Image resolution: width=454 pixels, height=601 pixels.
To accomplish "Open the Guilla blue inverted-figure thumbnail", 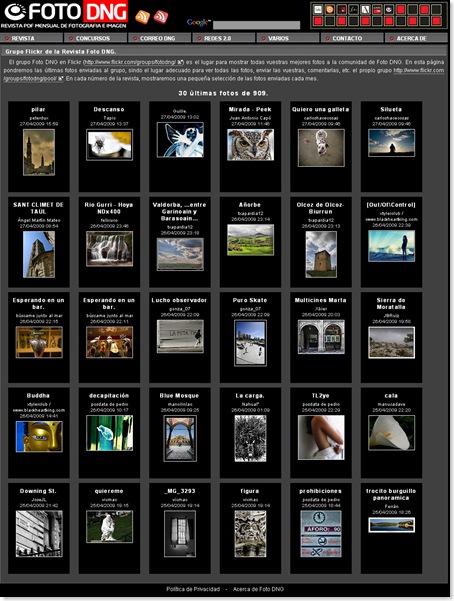I will [x=180, y=140].
